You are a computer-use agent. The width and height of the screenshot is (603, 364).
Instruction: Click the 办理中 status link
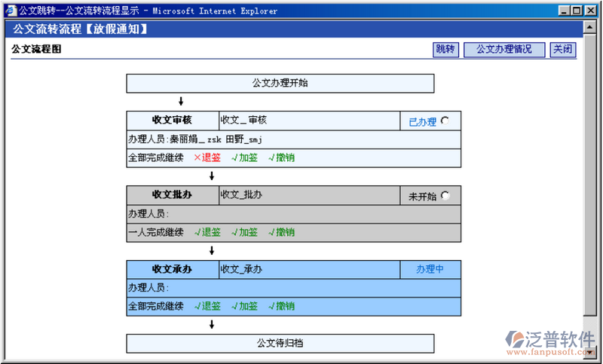point(430,269)
